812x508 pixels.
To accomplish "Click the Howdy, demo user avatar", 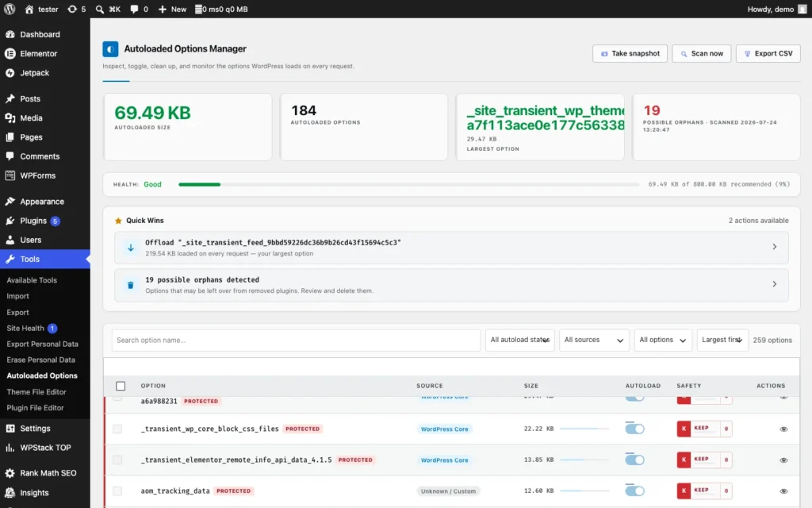I will pyautogui.click(x=802, y=10).
